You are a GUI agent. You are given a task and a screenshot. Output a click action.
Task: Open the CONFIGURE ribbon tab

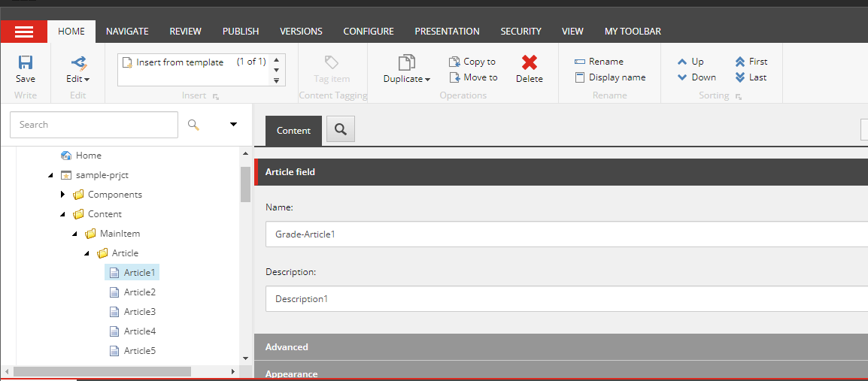(369, 32)
